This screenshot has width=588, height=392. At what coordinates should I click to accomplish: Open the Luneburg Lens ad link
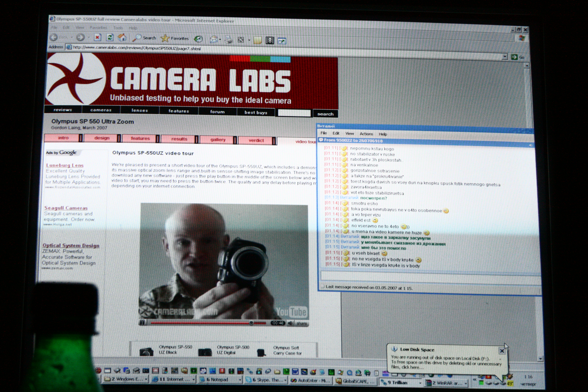pos(65,165)
